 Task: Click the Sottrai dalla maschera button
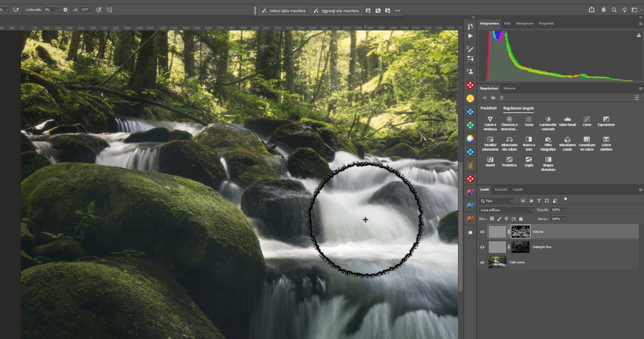(x=285, y=10)
